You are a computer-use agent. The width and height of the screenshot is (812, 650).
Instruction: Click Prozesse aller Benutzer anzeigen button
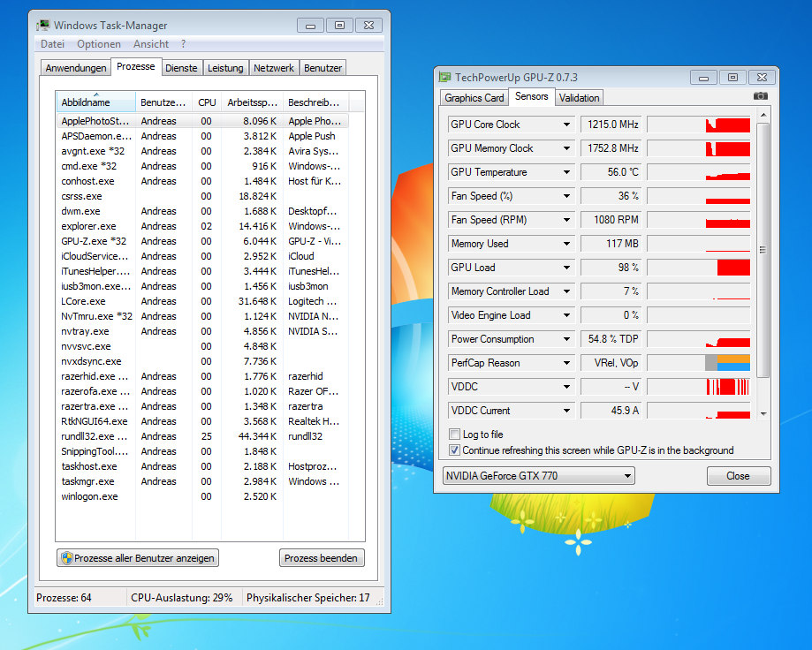[x=138, y=558]
